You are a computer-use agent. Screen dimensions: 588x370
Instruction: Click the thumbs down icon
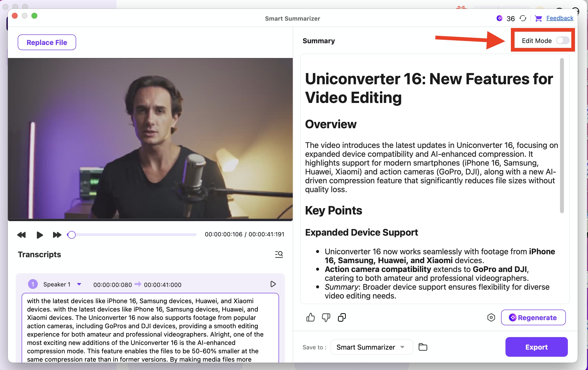click(326, 317)
